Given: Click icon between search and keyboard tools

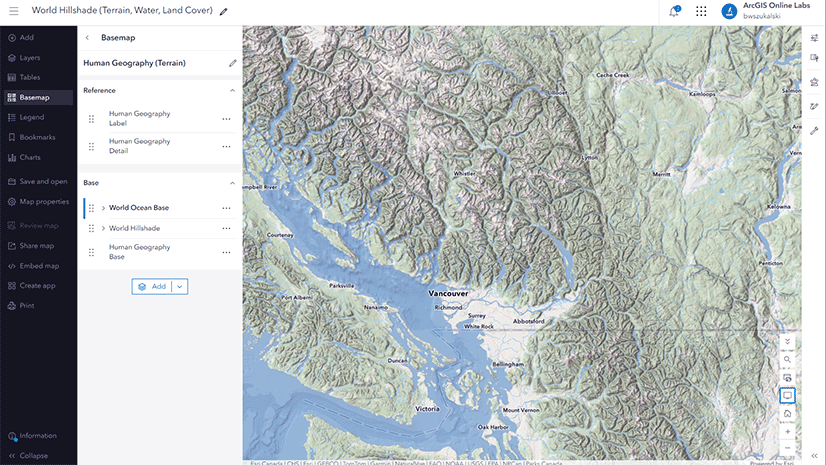Looking at the screenshot, I should 788,378.
